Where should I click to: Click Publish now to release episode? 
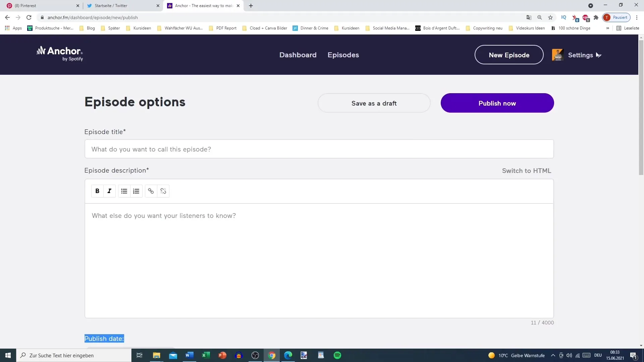pyautogui.click(x=497, y=103)
